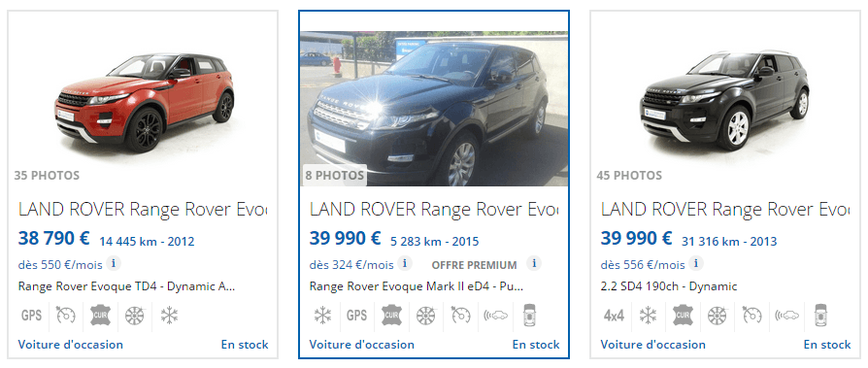868x368 pixels.
Task: Click dès 324 €/mois financing link
Action: click(351, 264)
